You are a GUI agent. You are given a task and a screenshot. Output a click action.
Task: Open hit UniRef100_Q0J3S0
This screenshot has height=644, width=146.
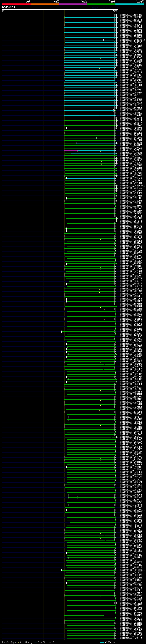pyautogui.click(x=131, y=100)
